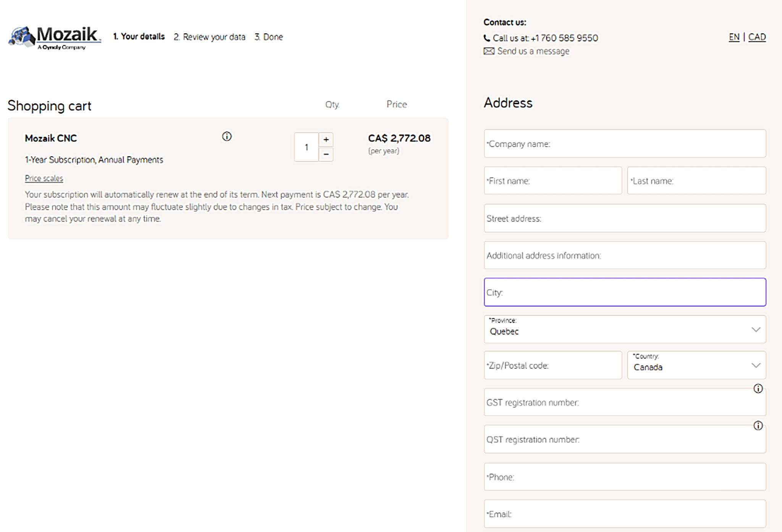Click the Address heading

coord(508,103)
